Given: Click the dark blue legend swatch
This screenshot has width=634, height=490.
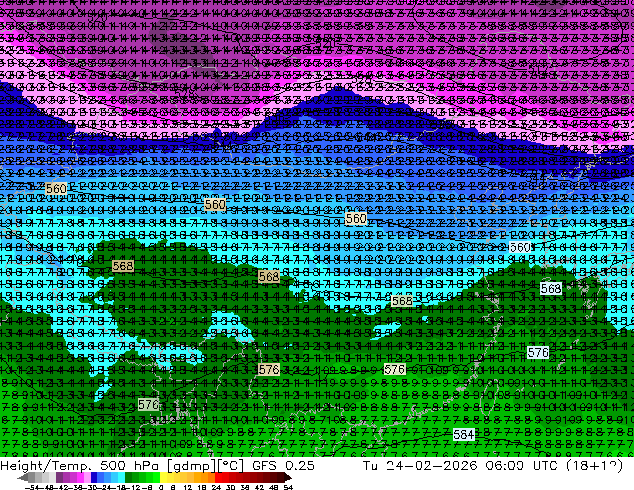Looking at the screenshot, I should [94, 477].
